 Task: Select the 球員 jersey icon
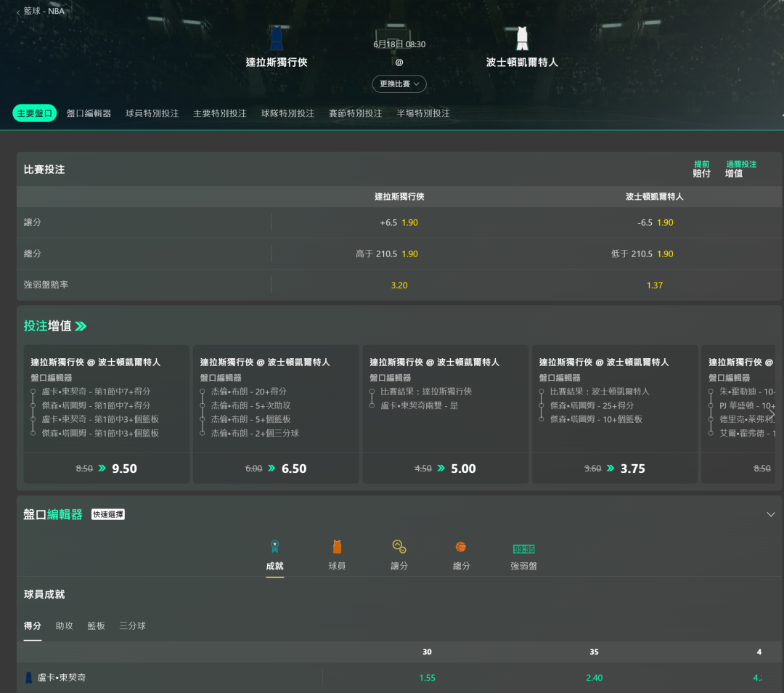[x=337, y=546]
